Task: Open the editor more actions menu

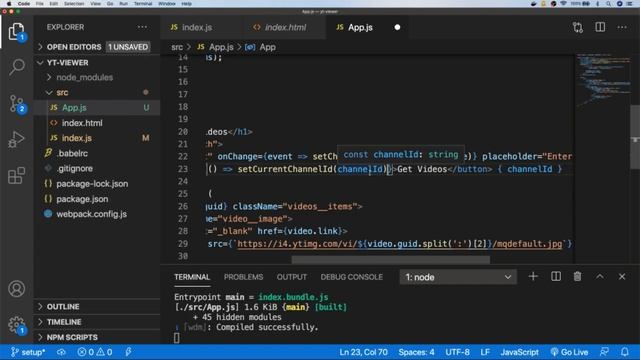Action: [x=622, y=27]
